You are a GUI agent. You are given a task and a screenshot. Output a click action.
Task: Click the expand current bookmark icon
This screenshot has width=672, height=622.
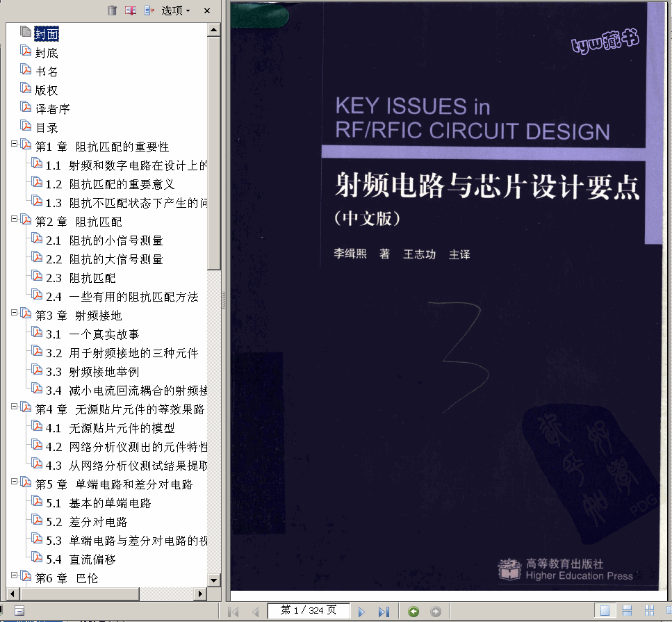149,10
